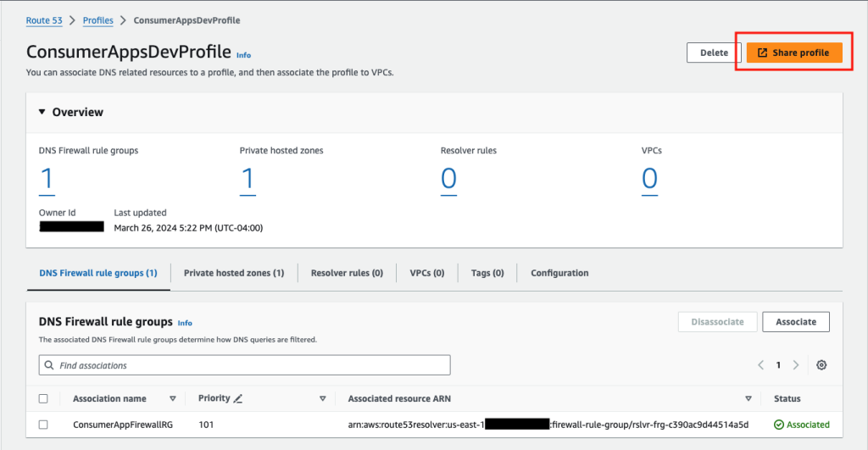Sort by Association name column arrow
The width and height of the screenshot is (868, 450).
pyautogui.click(x=173, y=398)
